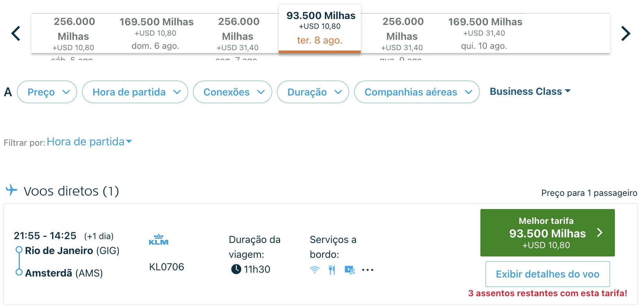The height and width of the screenshot is (308, 644).
Task: Select the qui. 10 ago. date tab
Action: tap(485, 34)
